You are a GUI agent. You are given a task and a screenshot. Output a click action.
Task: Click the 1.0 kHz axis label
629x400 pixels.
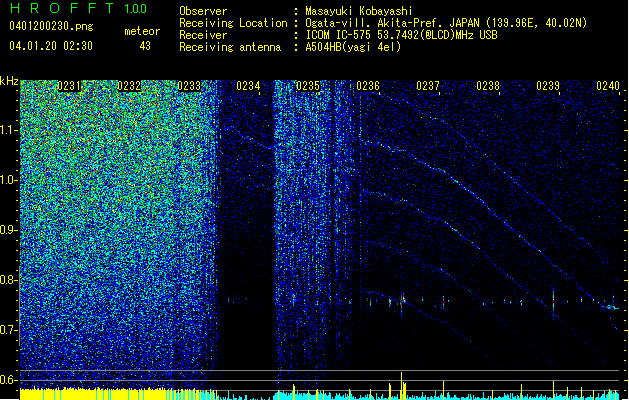[x=8, y=180]
